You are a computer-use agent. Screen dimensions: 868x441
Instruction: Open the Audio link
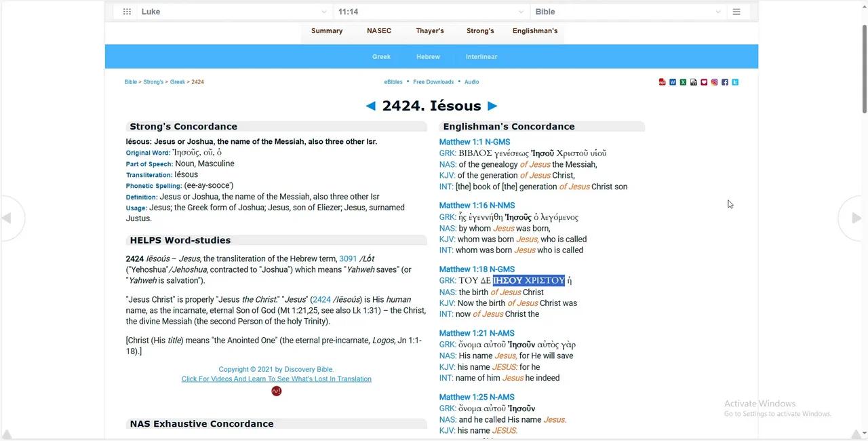[x=472, y=82]
